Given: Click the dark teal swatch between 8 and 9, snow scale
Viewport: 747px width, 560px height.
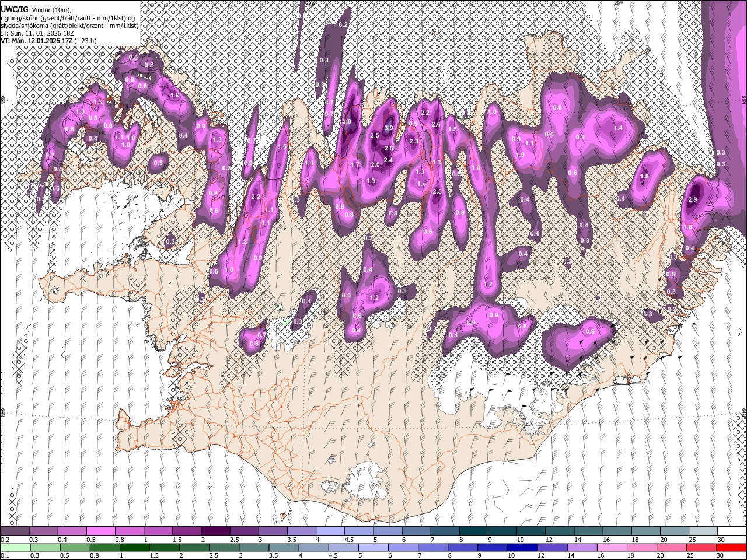Looking at the screenshot, I should pyautogui.click(x=473, y=531).
